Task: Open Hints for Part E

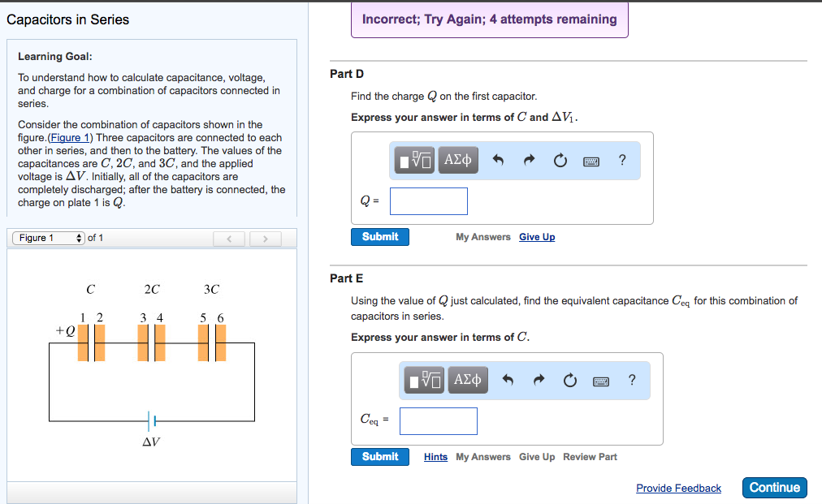Action: pyautogui.click(x=435, y=457)
